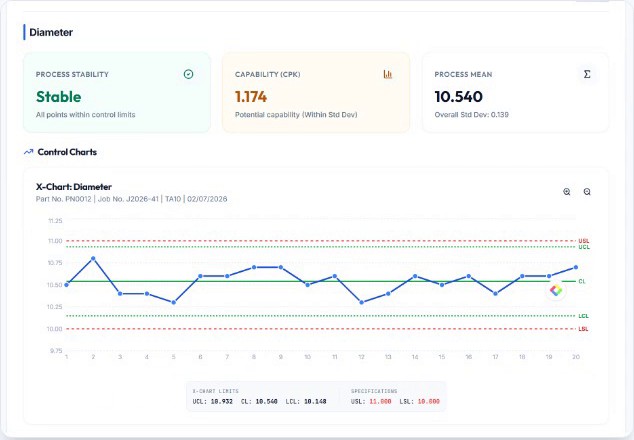Select the low data point at sample 5

point(173,302)
